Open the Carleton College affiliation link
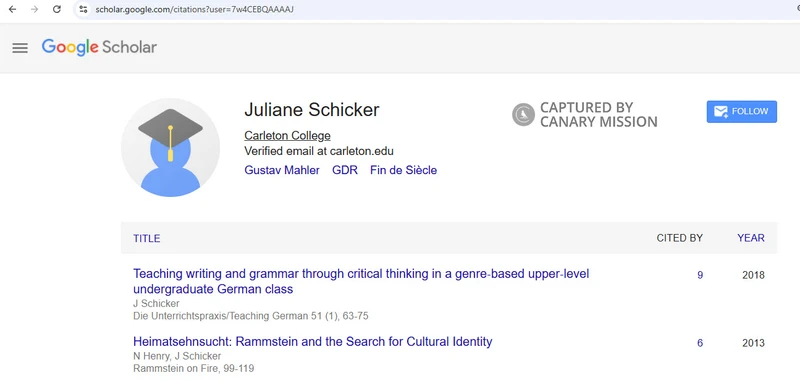Image resolution: width=800 pixels, height=381 pixels. point(287,136)
